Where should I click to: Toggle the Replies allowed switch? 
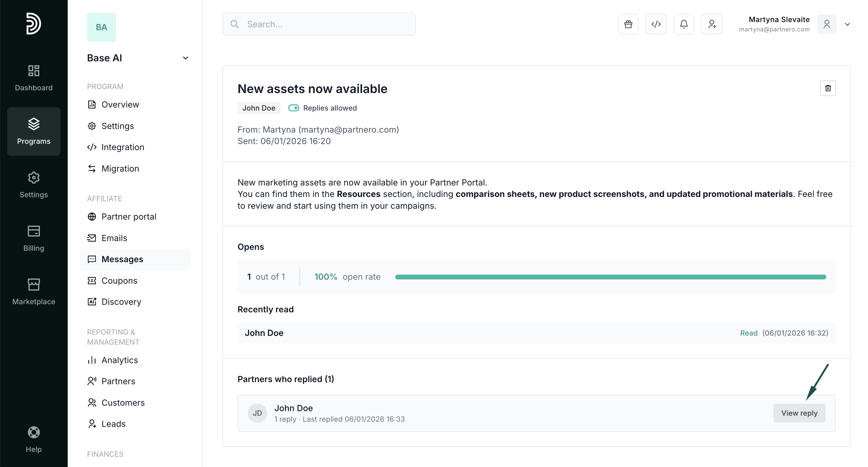(293, 108)
